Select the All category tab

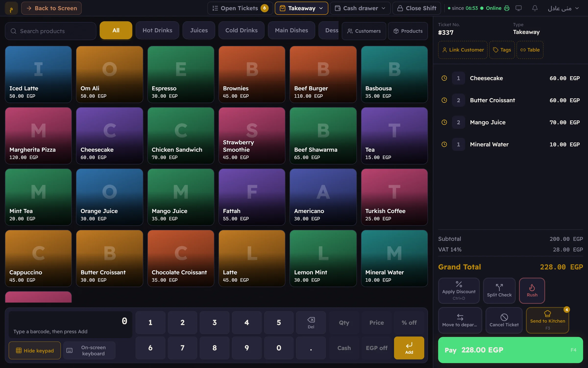116,30
